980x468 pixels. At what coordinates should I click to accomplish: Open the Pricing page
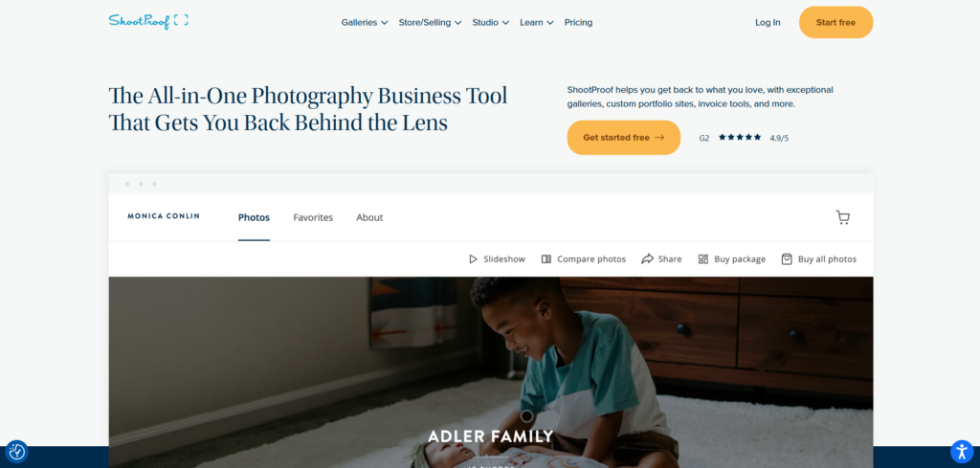(578, 23)
